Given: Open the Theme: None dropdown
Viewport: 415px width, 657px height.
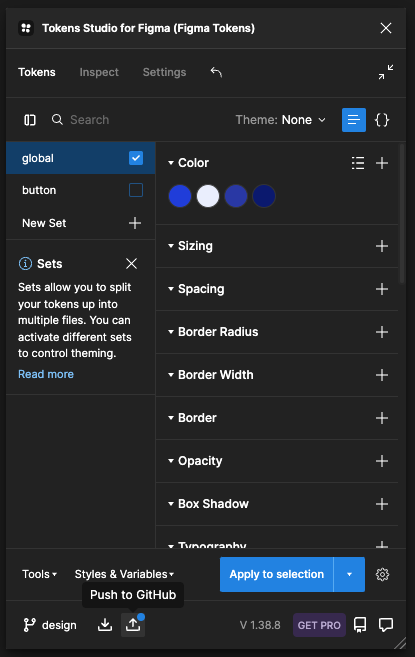Looking at the screenshot, I should click(280, 120).
